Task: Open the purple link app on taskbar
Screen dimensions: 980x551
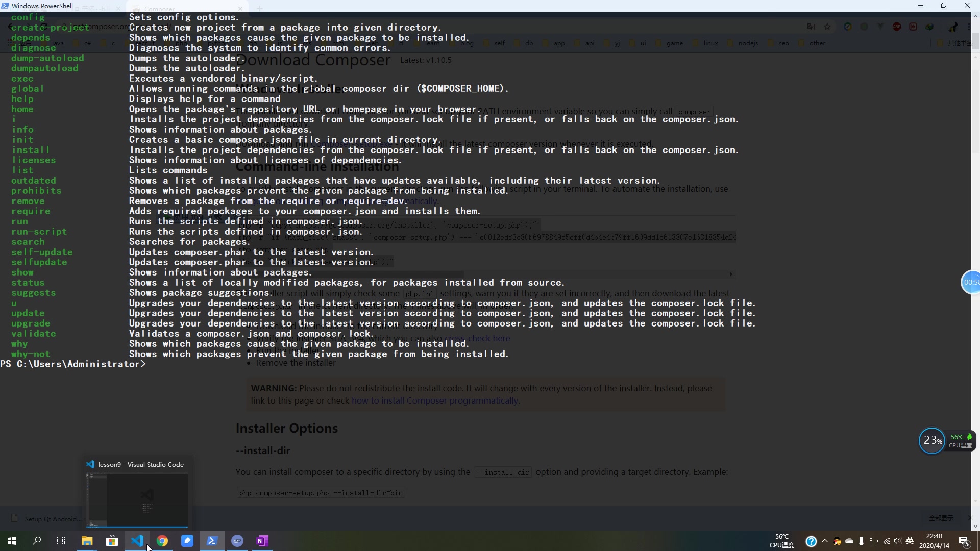Action: (237, 541)
